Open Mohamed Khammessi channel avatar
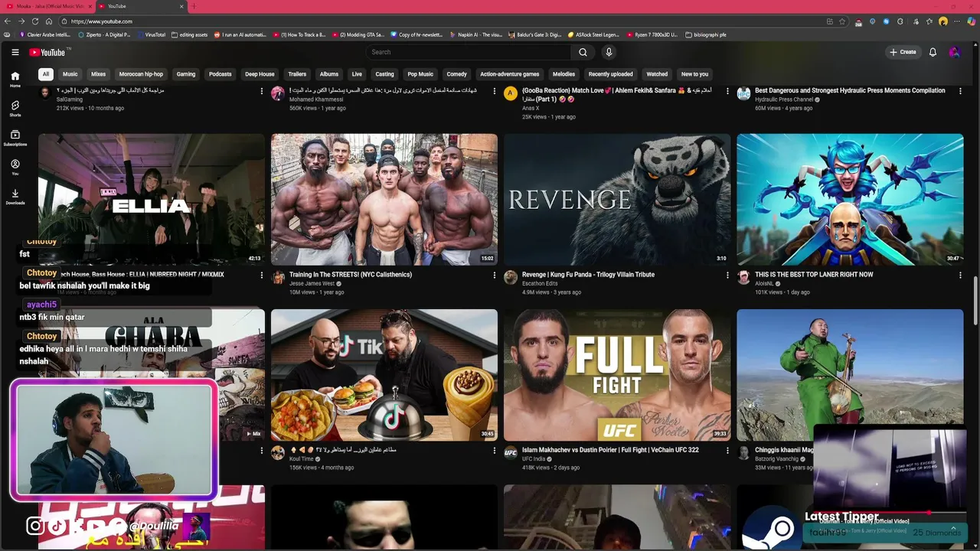Viewport: 980px width, 551px height. click(x=278, y=93)
